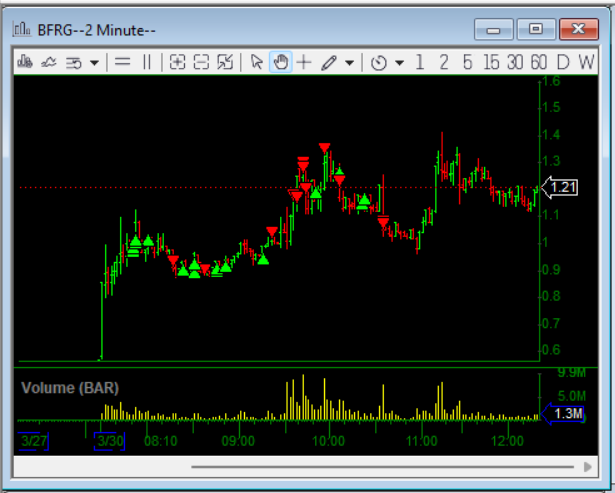Click the bar chart type icon
Viewport: 615px width, 493px height.
click(25, 62)
